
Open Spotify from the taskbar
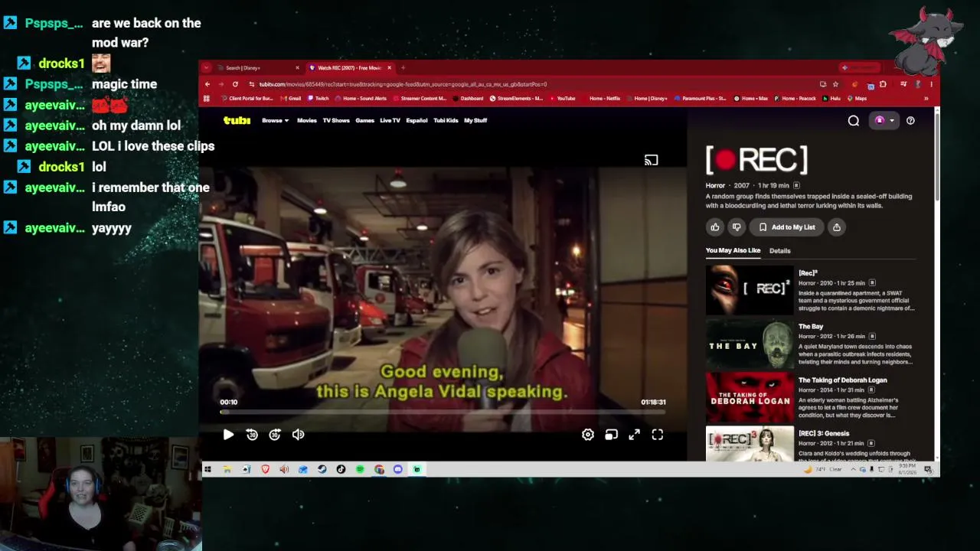[x=360, y=469]
